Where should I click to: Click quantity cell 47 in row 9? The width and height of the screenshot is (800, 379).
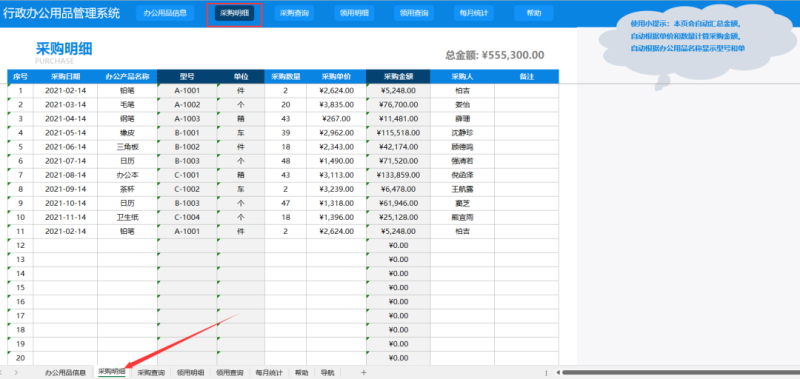click(285, 203)
